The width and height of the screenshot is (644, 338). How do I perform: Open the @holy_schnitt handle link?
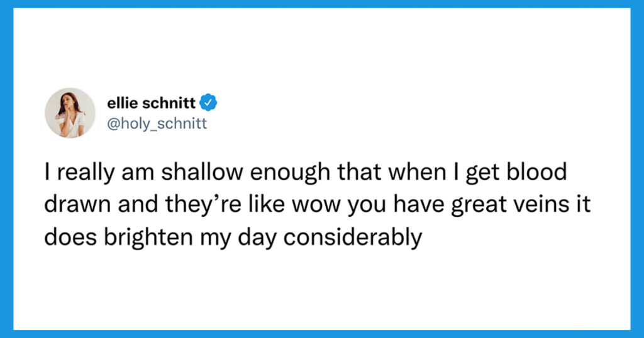(157, 123)
